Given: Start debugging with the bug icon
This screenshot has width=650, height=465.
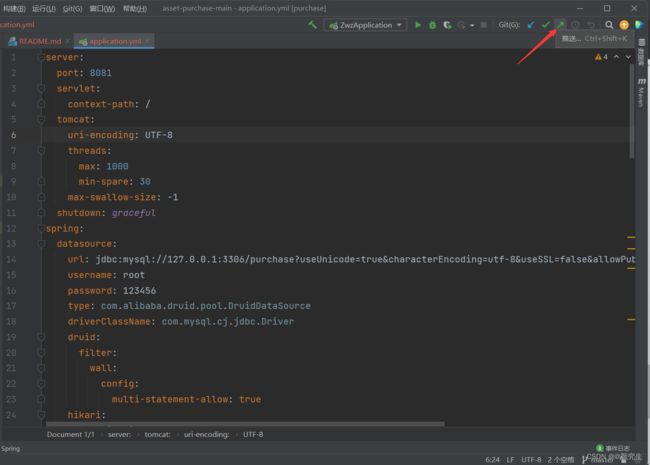Looking at the screenshot, I should [x=432, y=25].
